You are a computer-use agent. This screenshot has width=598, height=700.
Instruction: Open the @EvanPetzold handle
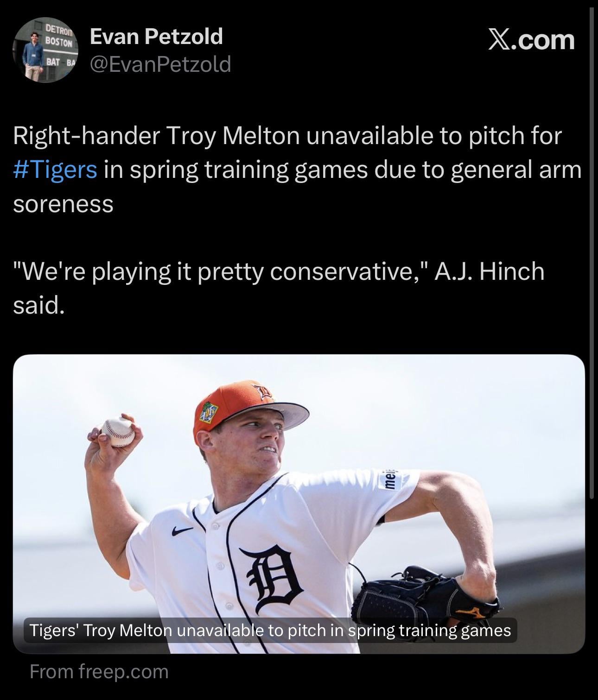point(160,64)
